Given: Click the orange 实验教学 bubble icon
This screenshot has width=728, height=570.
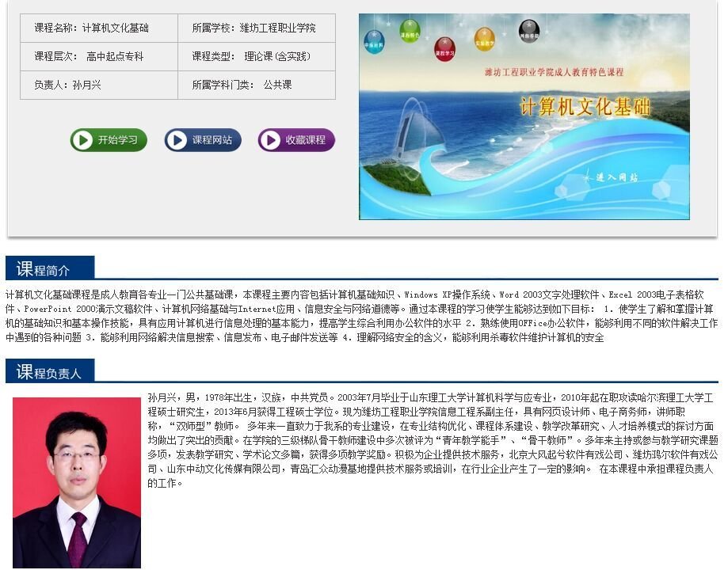Looking at the screenshot, I should [x=485, y=40].
